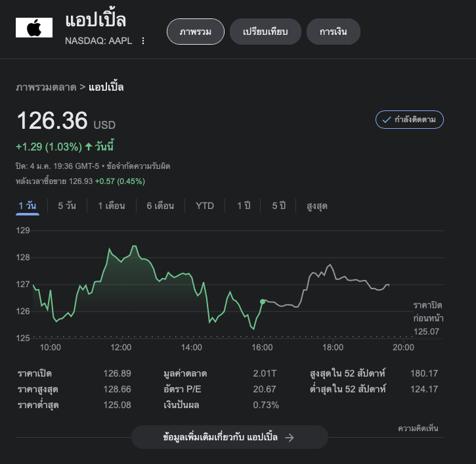Switch to the 5 ปี chart range
476x464 pixels.
pos(279,206)
